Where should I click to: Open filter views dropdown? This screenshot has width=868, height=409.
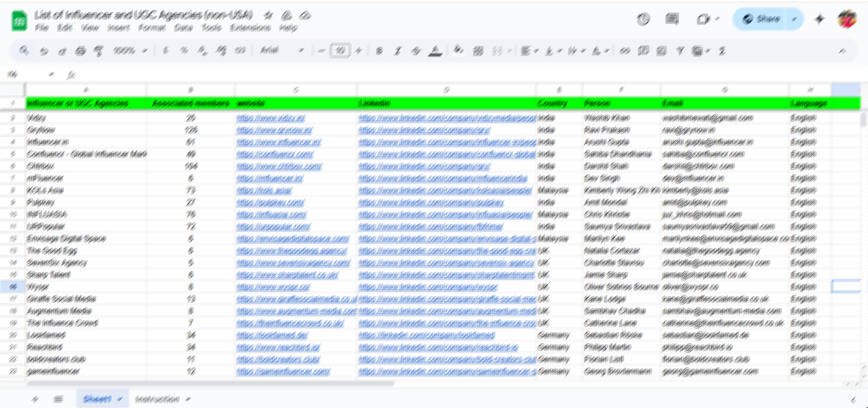coord(700,51)
